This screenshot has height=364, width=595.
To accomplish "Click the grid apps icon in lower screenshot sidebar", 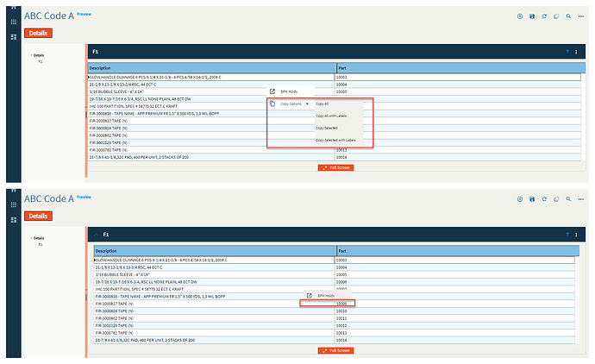I will (x=14, y=204).
